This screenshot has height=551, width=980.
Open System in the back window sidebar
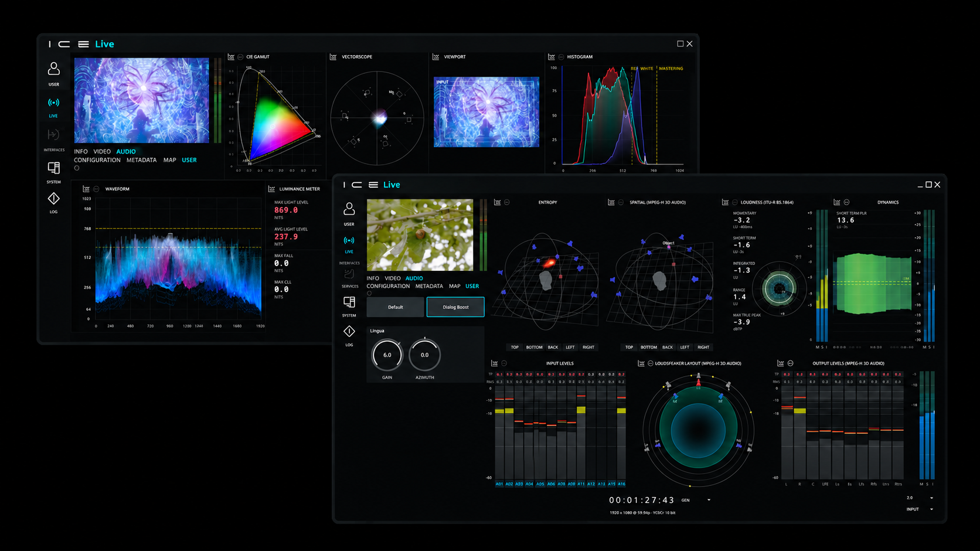53,168
